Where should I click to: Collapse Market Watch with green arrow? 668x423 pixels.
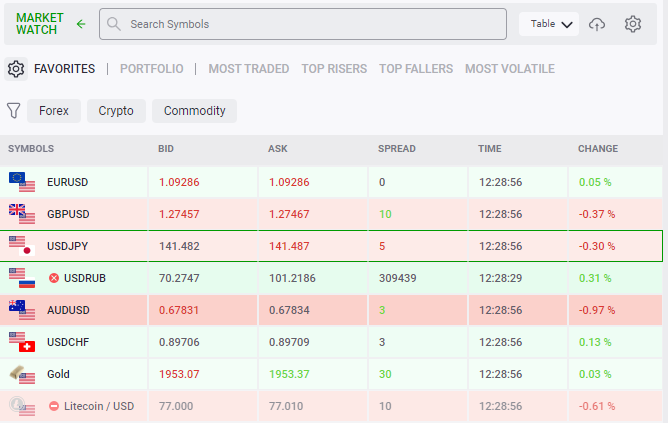(x=81, y=24)
